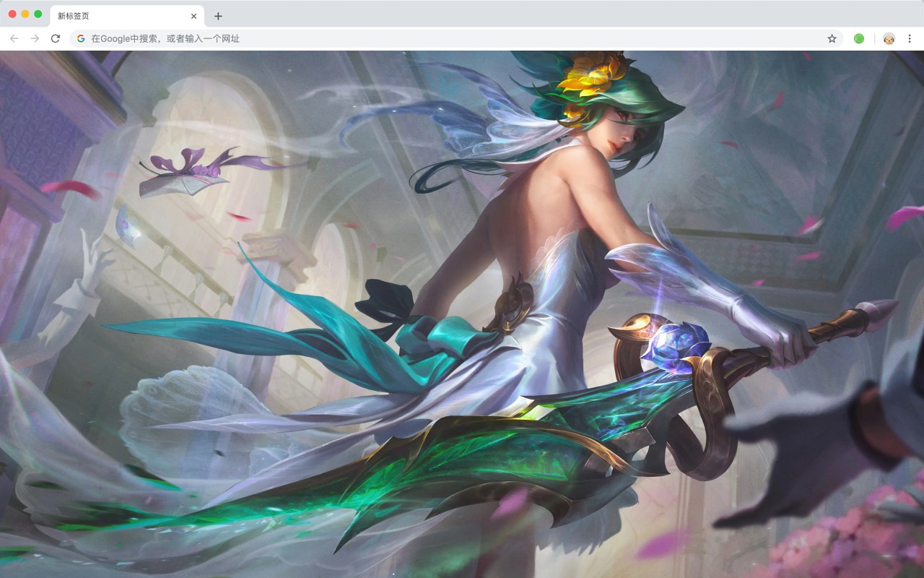The height and width of the screenshot is (578, 924).
Task: Maximize the window with the green button
Action: pos(38,14)
